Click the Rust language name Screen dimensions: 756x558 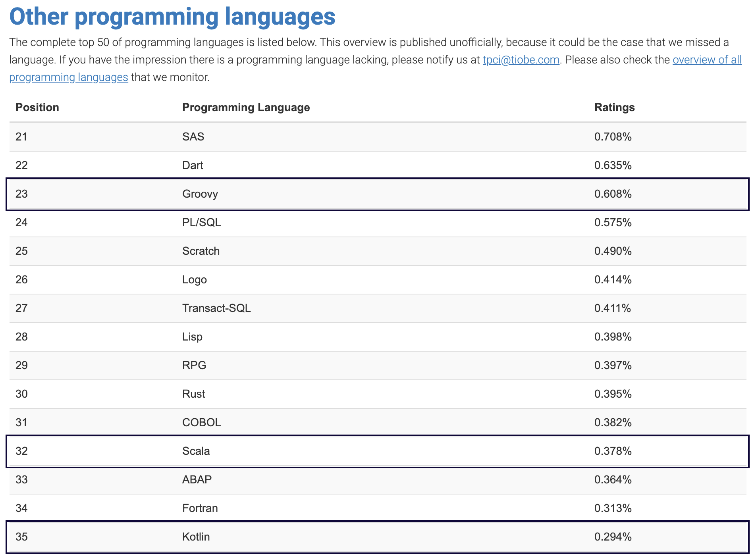[x=194, y=394]
